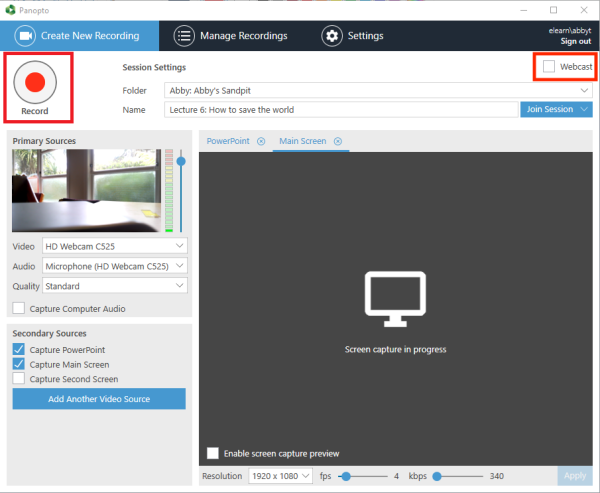Close the PowerPoint tab via its x icon
This screenshot has height=493, width=600.
pyautogui.click(x=261, y=142)
